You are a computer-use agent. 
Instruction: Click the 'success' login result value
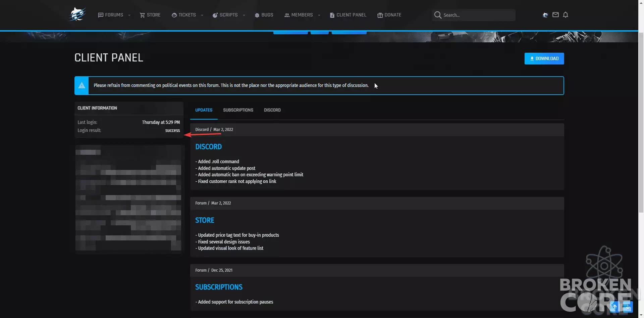tap(172, 130)
